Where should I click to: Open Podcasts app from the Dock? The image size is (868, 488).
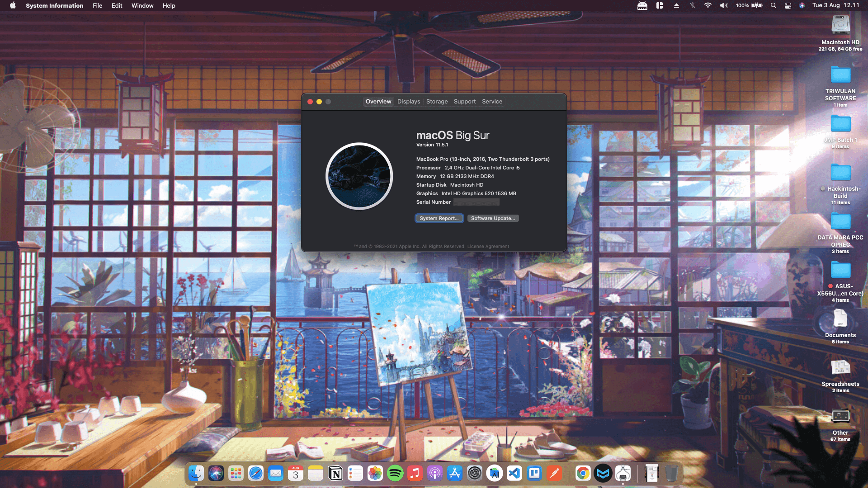(435, 474)
